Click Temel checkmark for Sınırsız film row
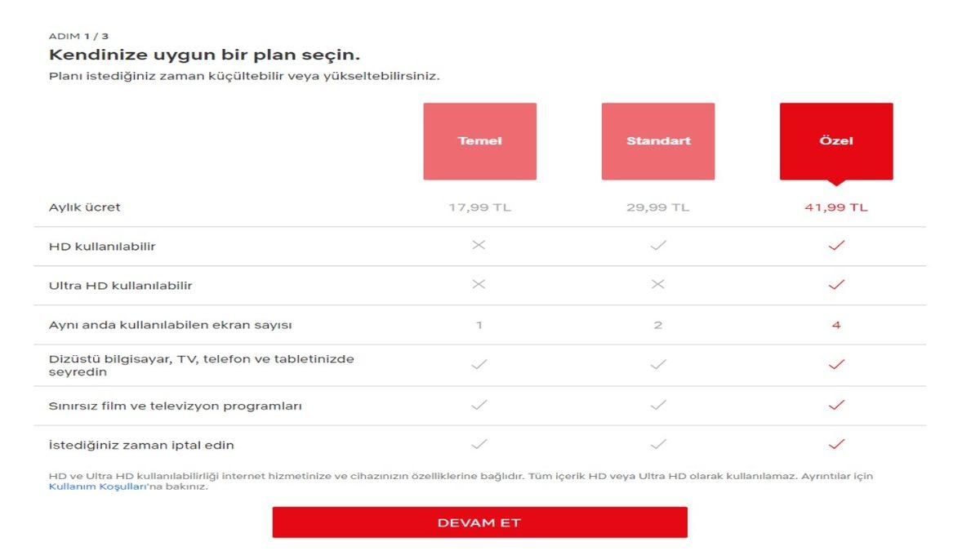The image size is (980, 551). click(x=479, y=403)
